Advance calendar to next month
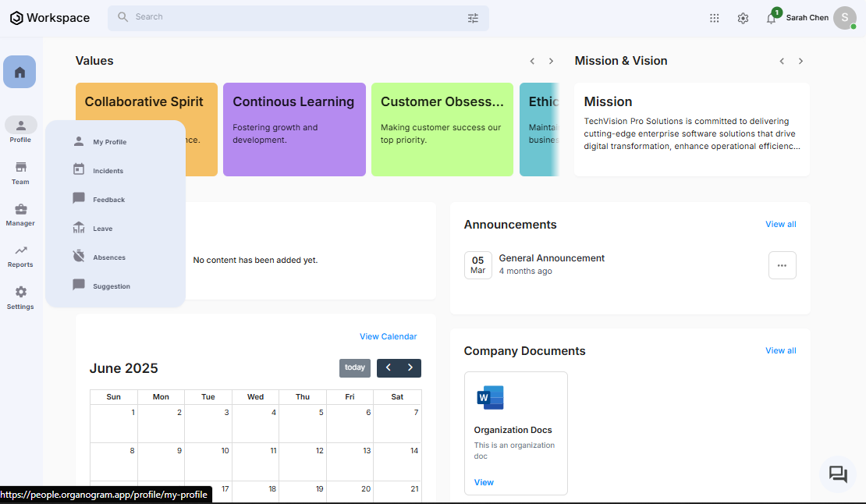 pyautogui.click(x=410, y=367)
